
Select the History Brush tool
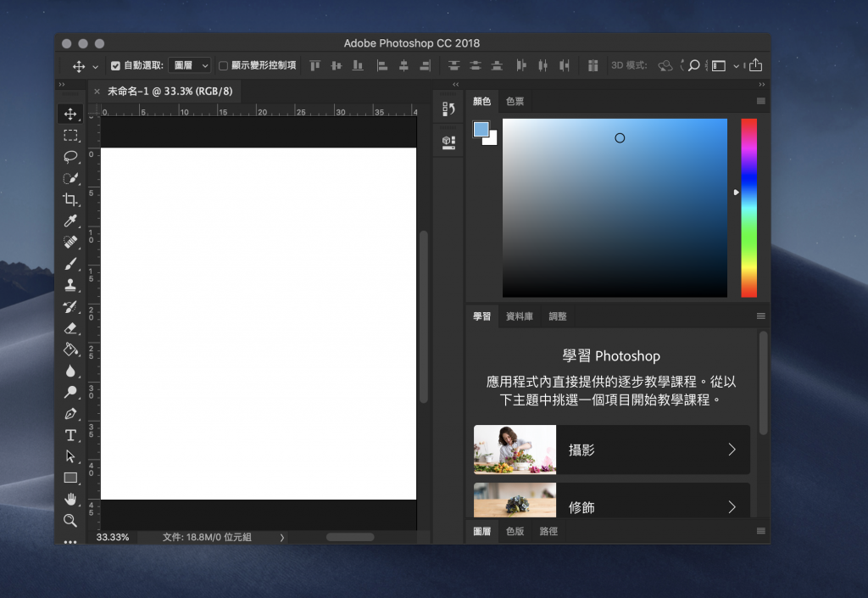pyautogui.click(x=70, y=307)
